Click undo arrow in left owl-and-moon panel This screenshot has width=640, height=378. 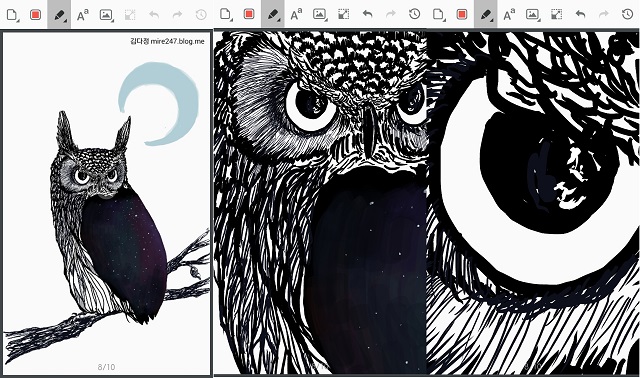(154, 15)
